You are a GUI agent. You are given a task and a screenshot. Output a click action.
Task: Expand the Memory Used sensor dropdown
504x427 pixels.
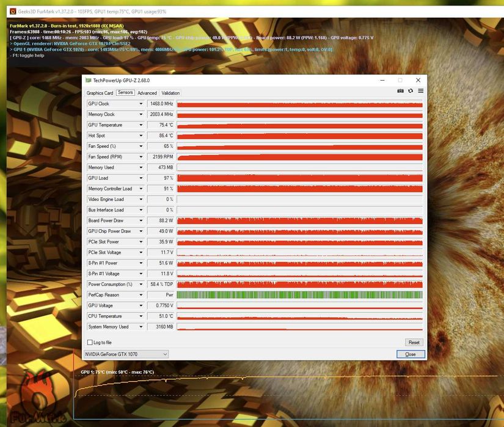tap(141, 167)
